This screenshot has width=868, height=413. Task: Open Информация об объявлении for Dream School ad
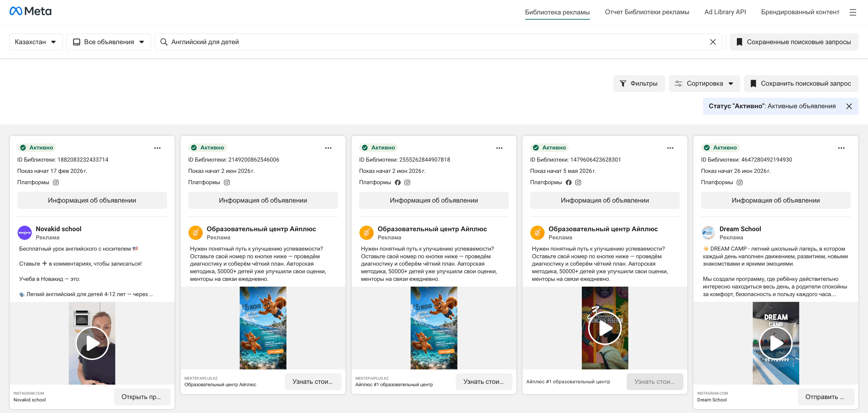coord(776,200)
